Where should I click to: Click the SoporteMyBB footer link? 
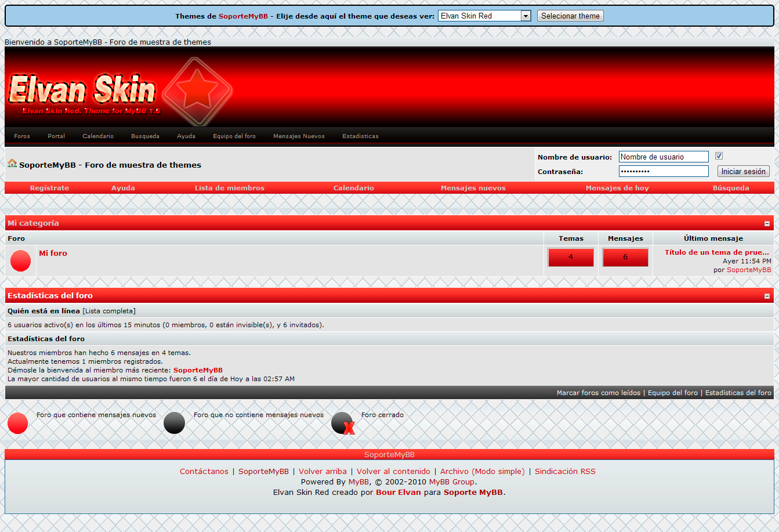click(x=263, y=472)
